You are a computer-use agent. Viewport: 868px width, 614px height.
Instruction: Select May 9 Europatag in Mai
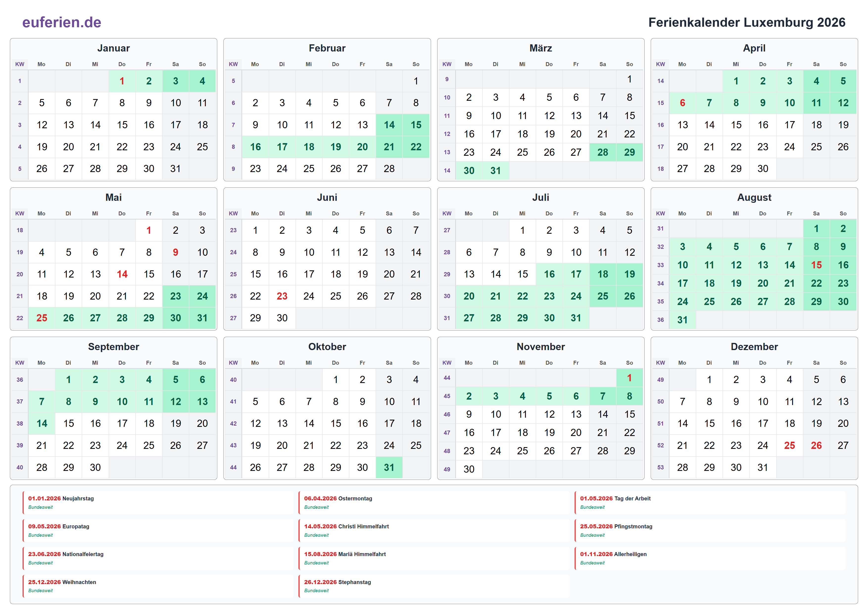(175, 252)
